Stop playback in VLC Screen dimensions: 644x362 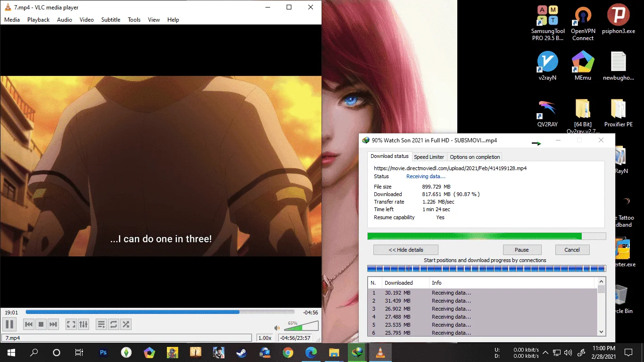[x=41, y=324]
